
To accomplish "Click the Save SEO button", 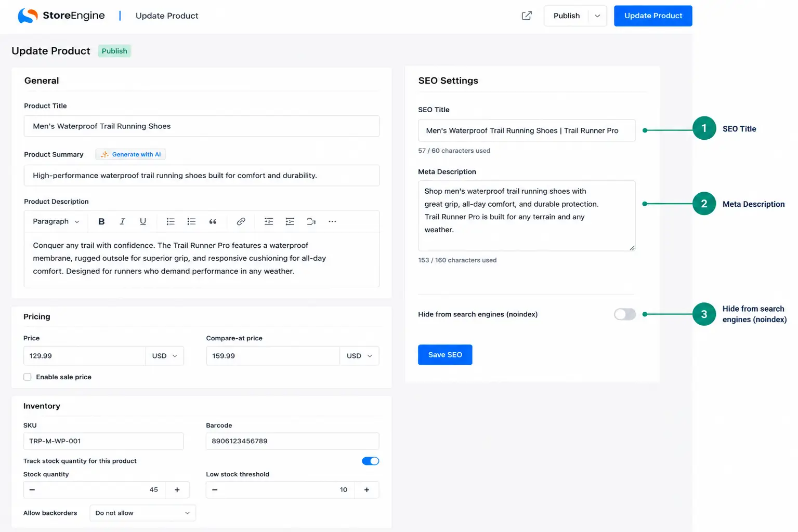I will click(x=445, y=355).
